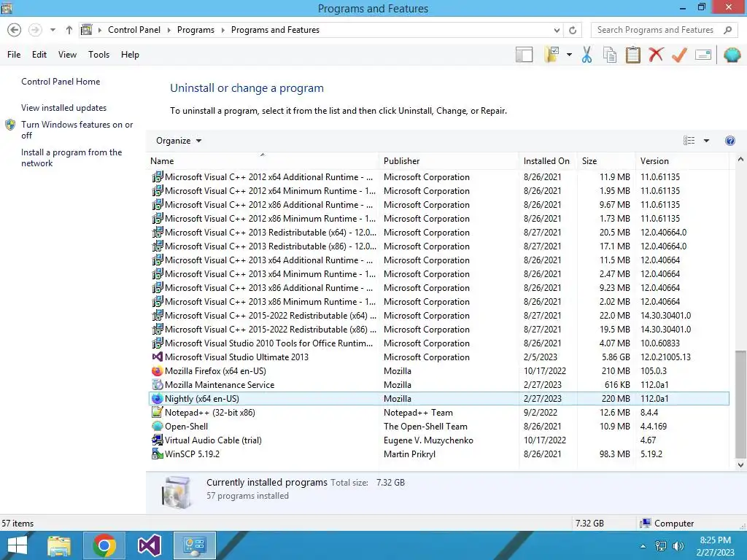Image resolution: width=747 pixels, height=560 pixels.
Task: Click the taskbar volume speaker icon
Action: [x=678, y=546]
